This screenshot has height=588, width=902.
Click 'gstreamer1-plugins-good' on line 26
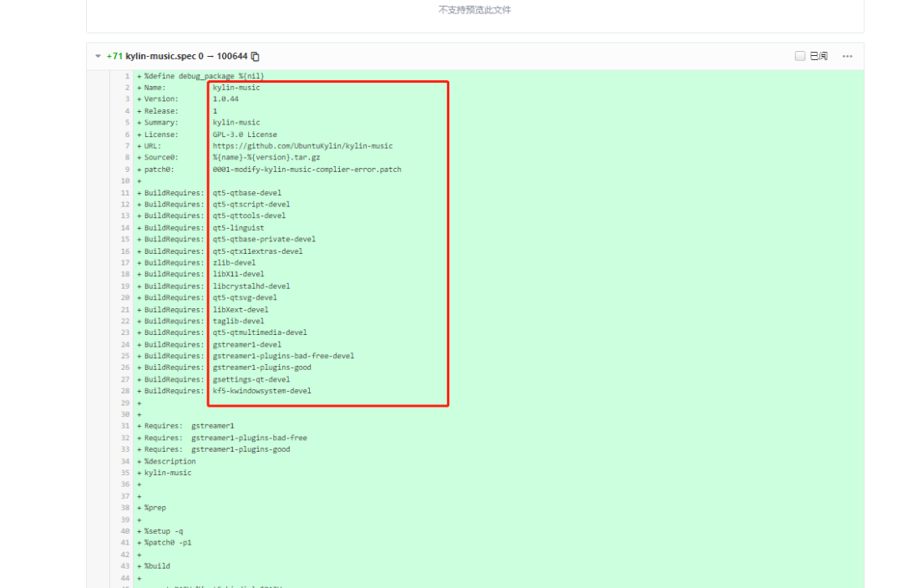(261, 367)
